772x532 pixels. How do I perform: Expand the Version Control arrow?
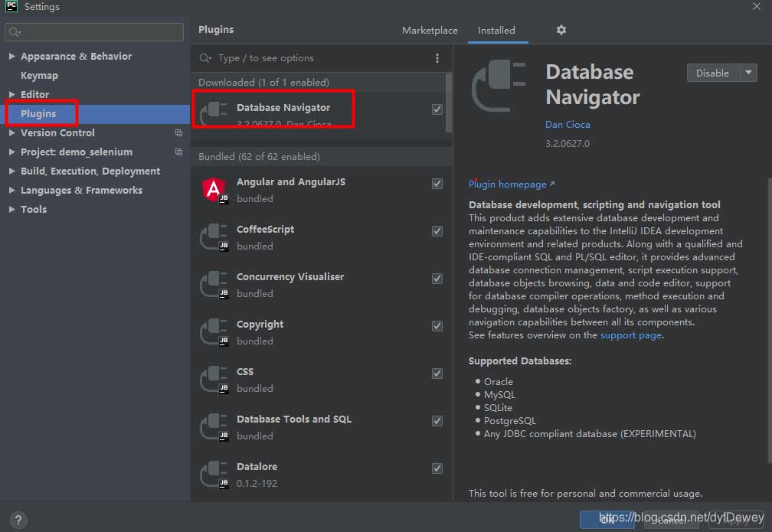click(11, 132)
